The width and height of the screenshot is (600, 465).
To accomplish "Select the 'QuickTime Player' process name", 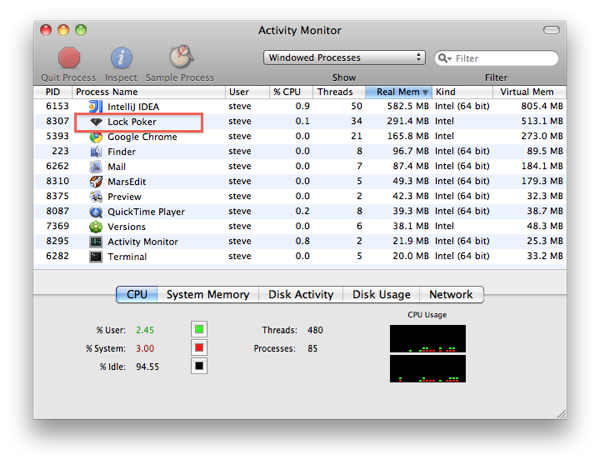I will tap(146, 212).
